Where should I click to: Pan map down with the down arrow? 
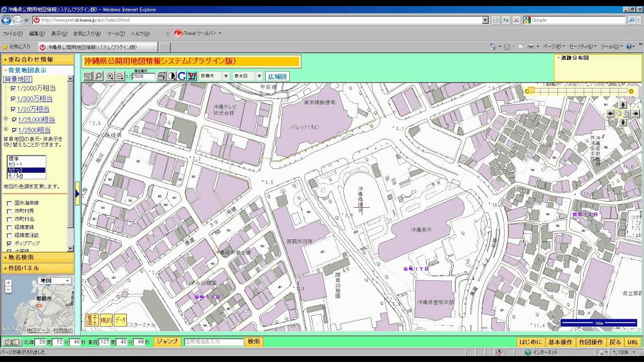[623, 122]
